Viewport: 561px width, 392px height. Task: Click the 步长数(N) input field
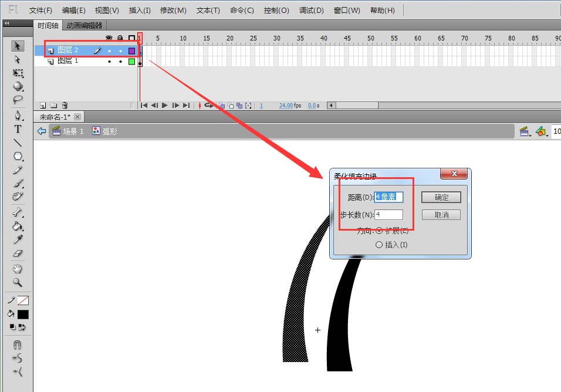click(388, 215)
